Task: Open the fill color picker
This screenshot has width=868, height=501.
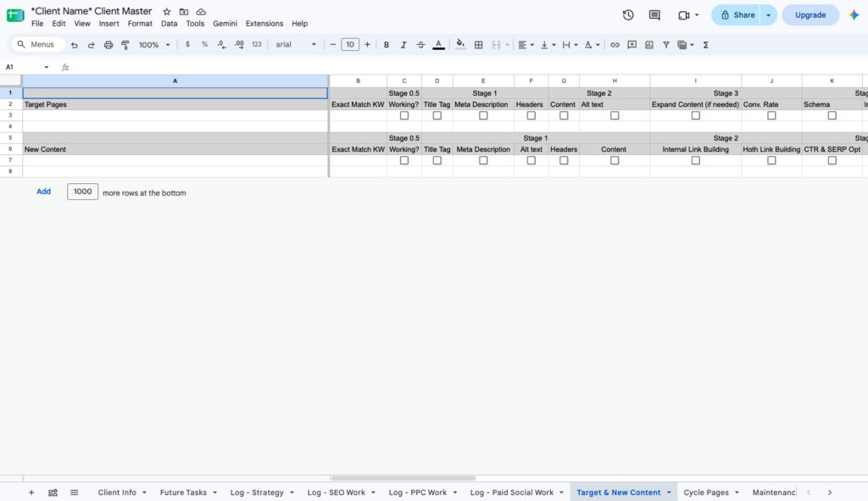Action: pyautogui.click(x=460, y=45)
